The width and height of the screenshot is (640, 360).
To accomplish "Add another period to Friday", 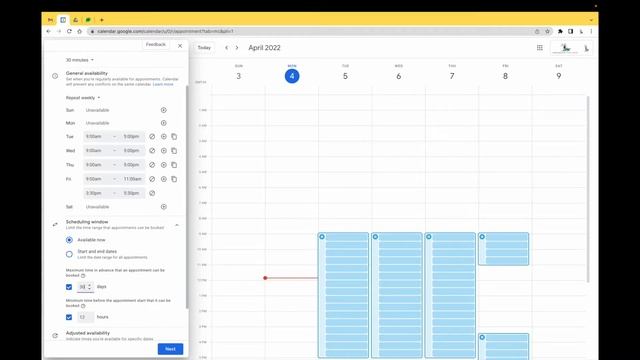I will (x=164, y=179).
